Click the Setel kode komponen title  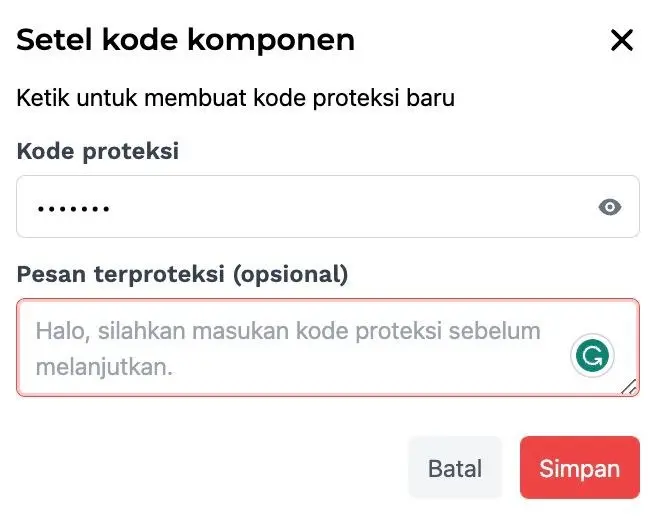click(185, 40)
